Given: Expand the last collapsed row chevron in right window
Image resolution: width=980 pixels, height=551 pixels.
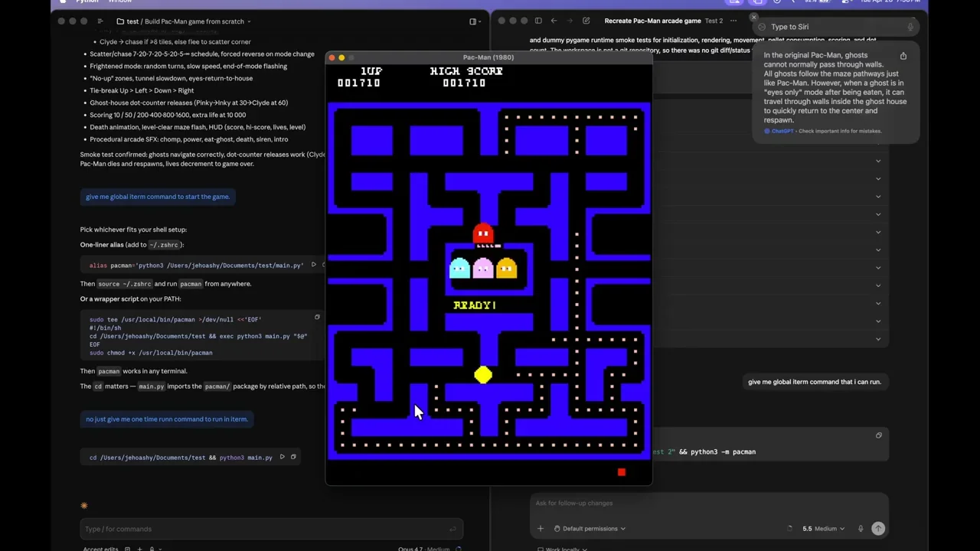Looking at the screenshot, I should point(878,338).
